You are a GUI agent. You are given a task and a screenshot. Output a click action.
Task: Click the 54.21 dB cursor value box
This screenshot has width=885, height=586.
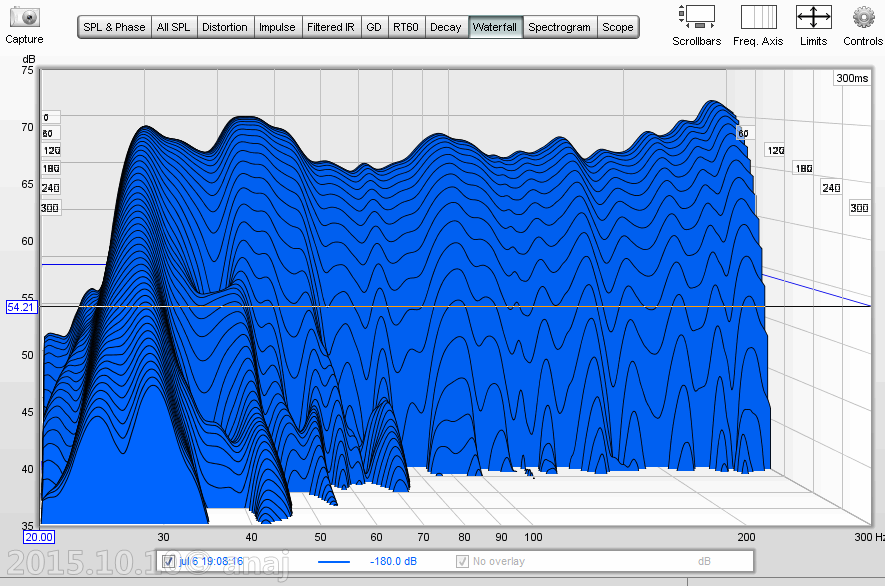[20, 307]
